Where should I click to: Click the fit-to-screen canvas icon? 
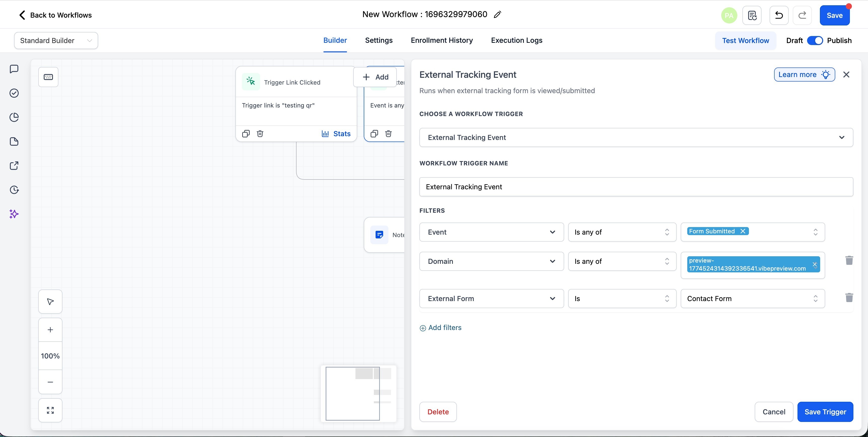click(50, 410)
